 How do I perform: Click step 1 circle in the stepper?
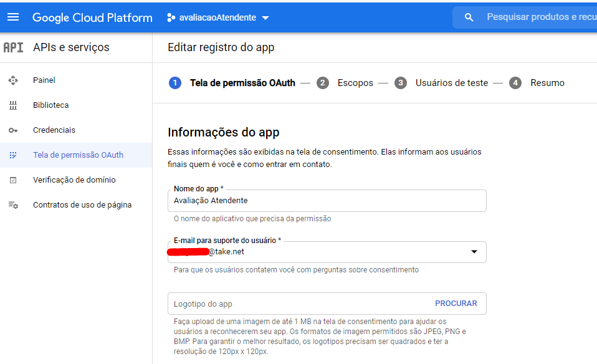coord(175,83)
